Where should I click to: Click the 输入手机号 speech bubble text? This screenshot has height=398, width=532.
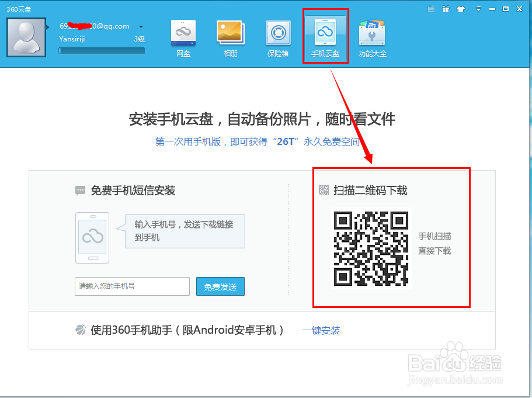pyautogui.click(x=184, y=231)
